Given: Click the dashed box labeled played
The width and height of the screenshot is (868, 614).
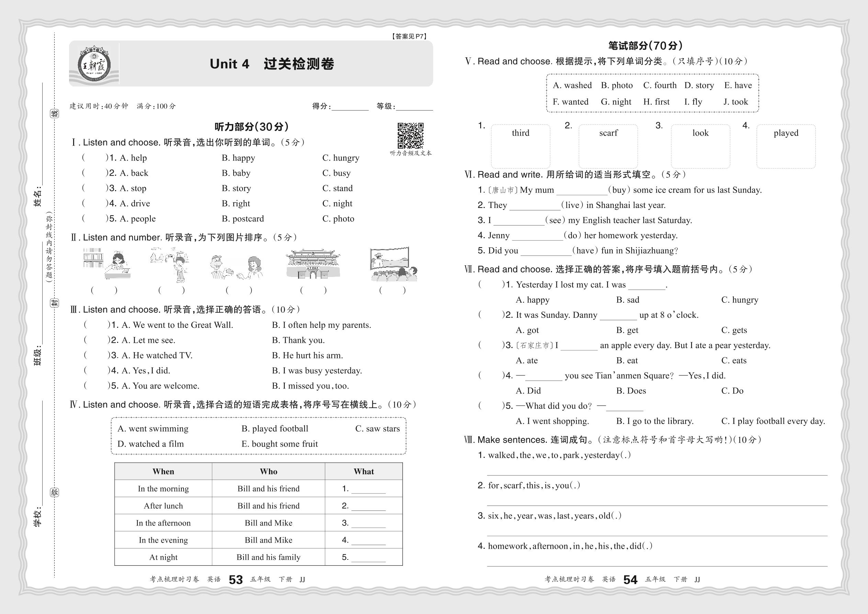Looking at the screenshot, I should click(786, 146).
